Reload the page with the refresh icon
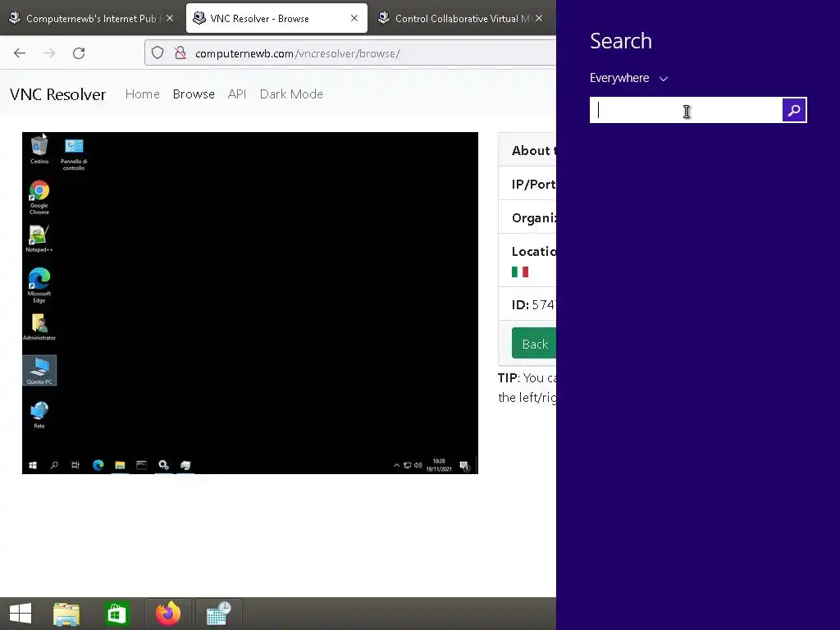 (79, 53)
